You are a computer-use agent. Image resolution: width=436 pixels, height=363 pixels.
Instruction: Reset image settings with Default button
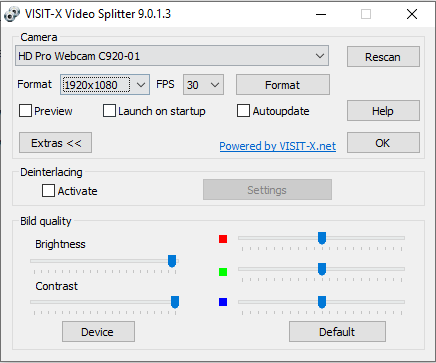(x=337, y=332)
